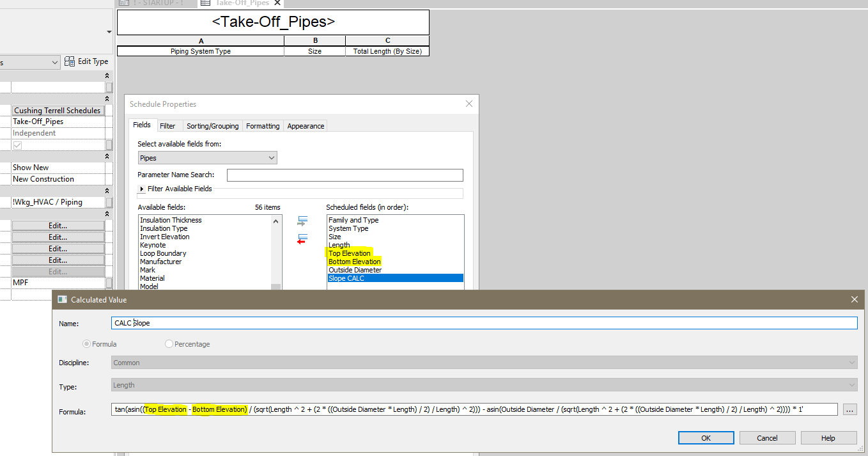868x456 pixels.
Task: Open the Appearance tab
Action: [x=306, y=126]
